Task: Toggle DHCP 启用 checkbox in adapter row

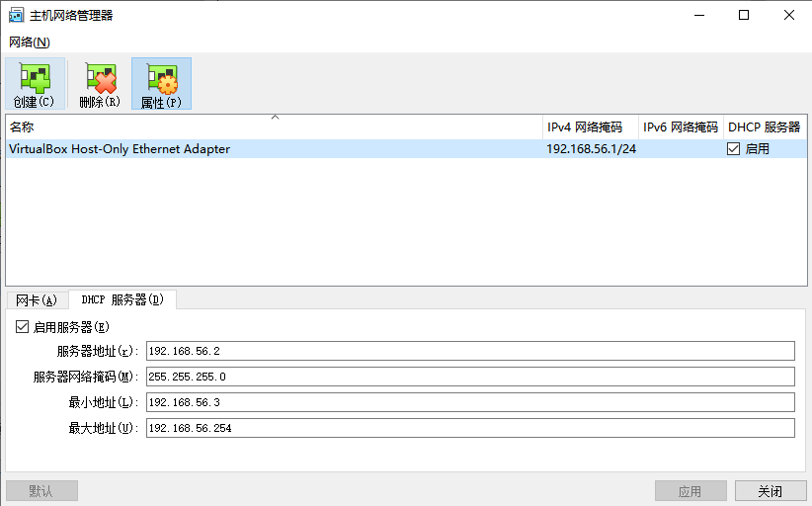Action: (733, 149)
